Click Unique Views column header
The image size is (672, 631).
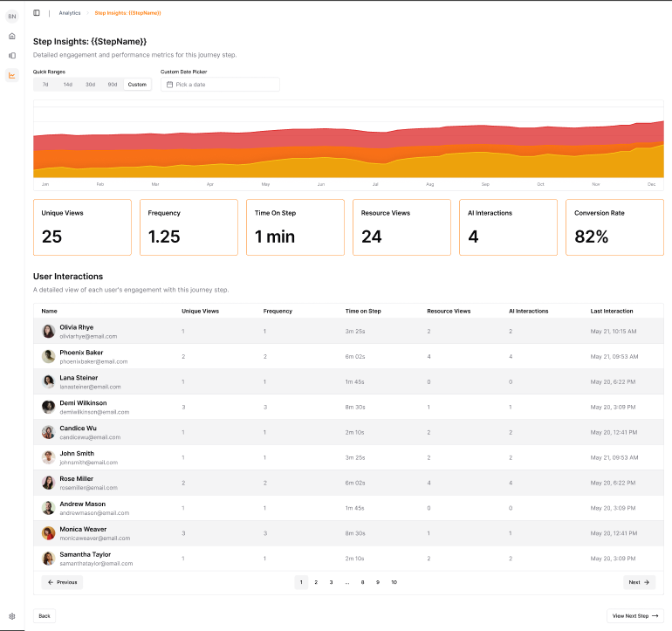coord(200,312)
